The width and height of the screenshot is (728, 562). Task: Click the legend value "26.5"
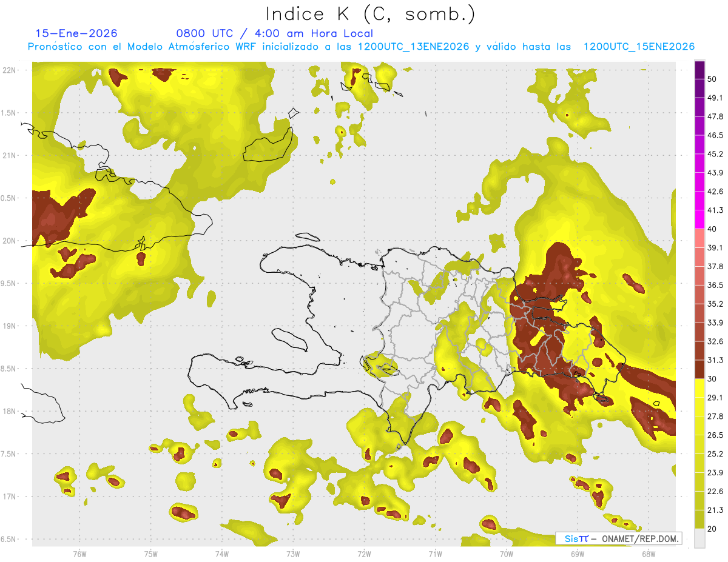tap(715, 435)
